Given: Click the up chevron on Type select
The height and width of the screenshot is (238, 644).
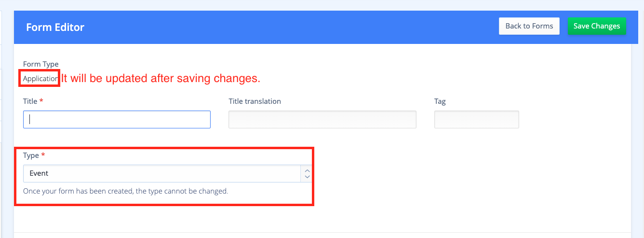Looking at the screenshot, I should [307, 170].
